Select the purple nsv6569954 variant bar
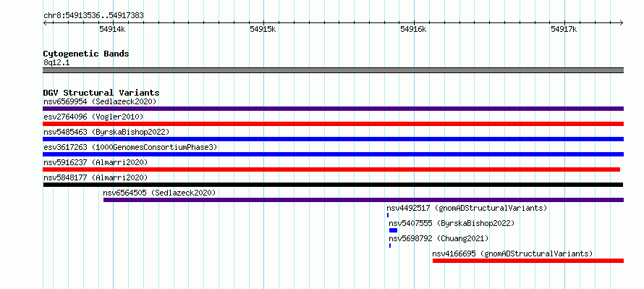This screenshot has width=644, height=289. [x=333, y=109]
